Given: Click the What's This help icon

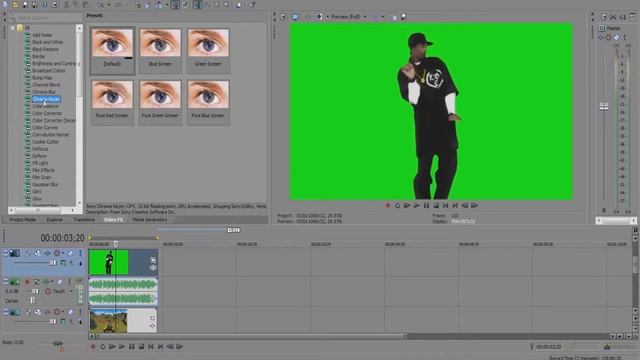Looking at the screenshot, I should click(252, 4).
